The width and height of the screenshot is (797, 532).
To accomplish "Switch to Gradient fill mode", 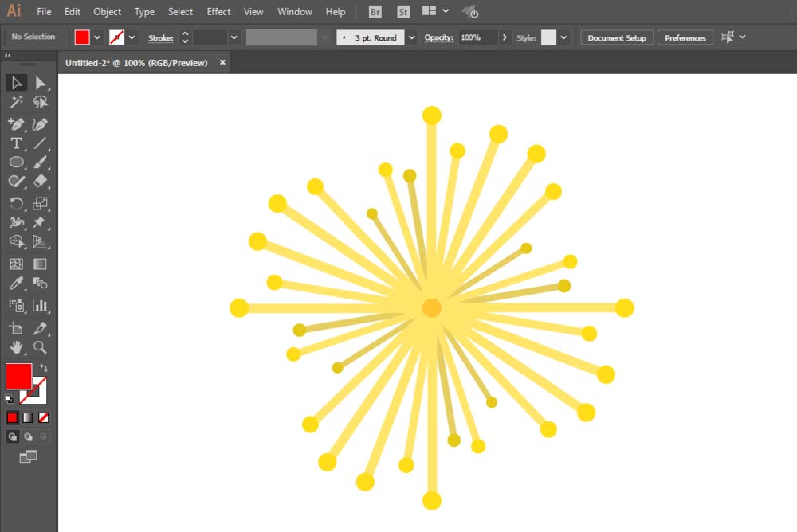I will (x=28, y=417).
